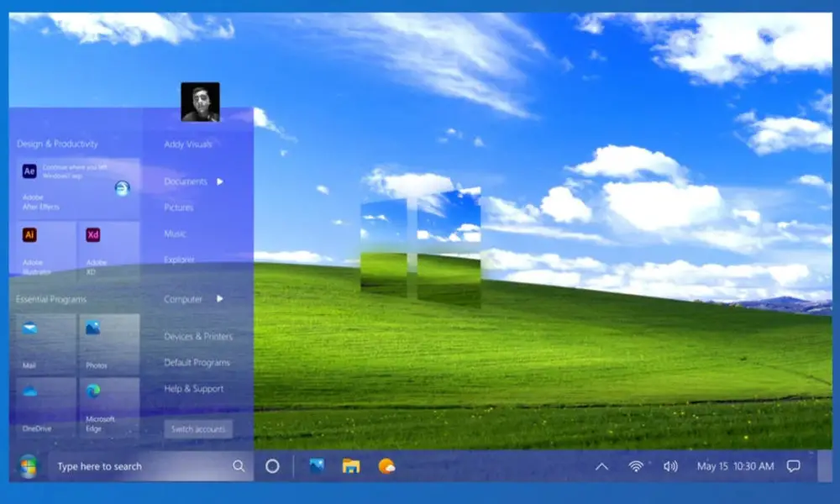Image resolution: width=840 pixels, height=504 pixels.
Task: Open OneDrive tile
Action: (x=46, y=407)
